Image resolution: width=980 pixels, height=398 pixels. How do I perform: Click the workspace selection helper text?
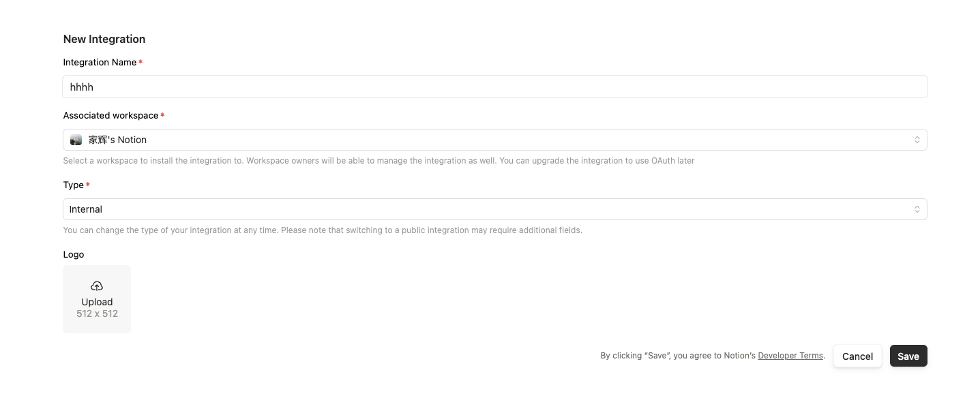pyautogui.click(x=378, y=161)
